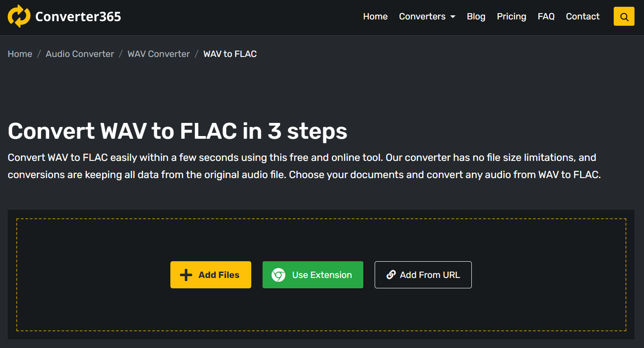Navigate to the Contact page

click(583, 17)
